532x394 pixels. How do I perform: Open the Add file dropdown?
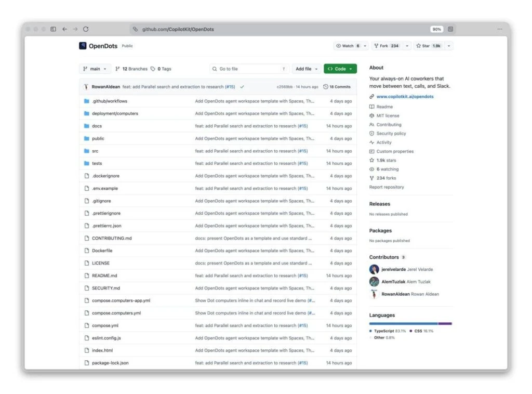pyautogui.click(x=307, y=69)
